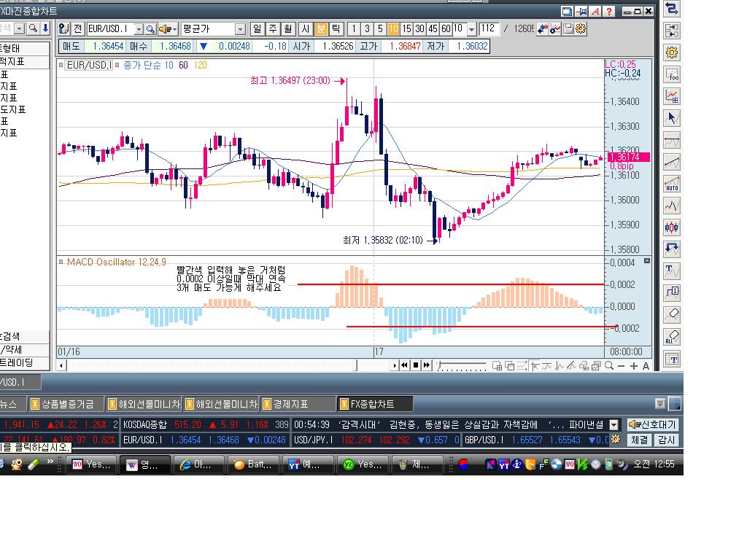
Task: Open the 상품별증거금 tab
Action: click(66, 404)
